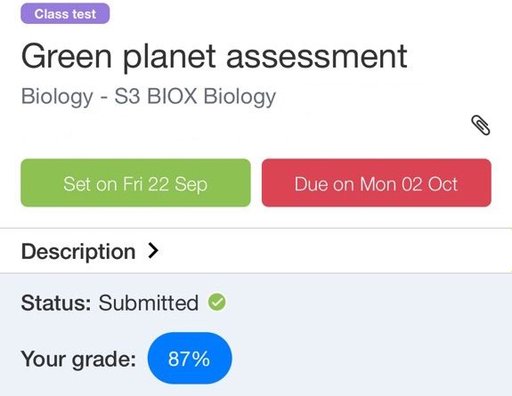512x396 pixels.
Task: Click the S3 BIOX Biology class name
Action: [195, 97]
